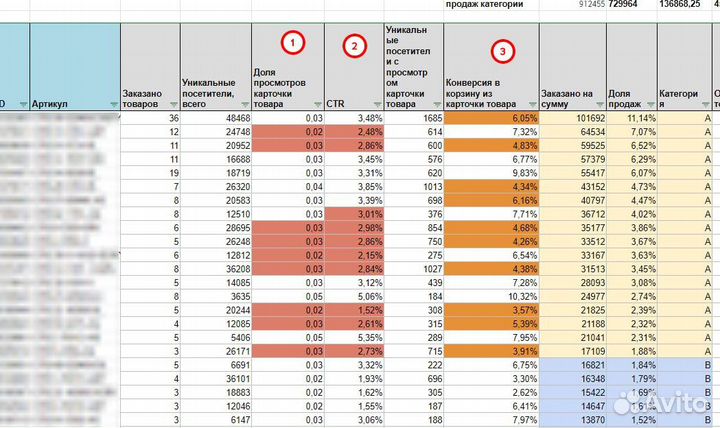Select cell with unique visitors 48468
Image resolution: width=720 pixels, height=428 pixels.
(x=215, y=118)
